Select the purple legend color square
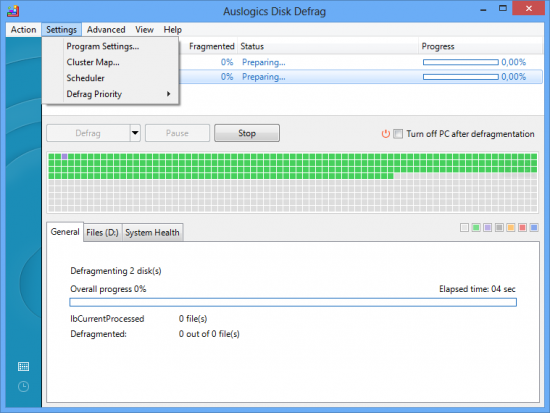Viewport: 550px width, 413px height. [x=487, y=228]
